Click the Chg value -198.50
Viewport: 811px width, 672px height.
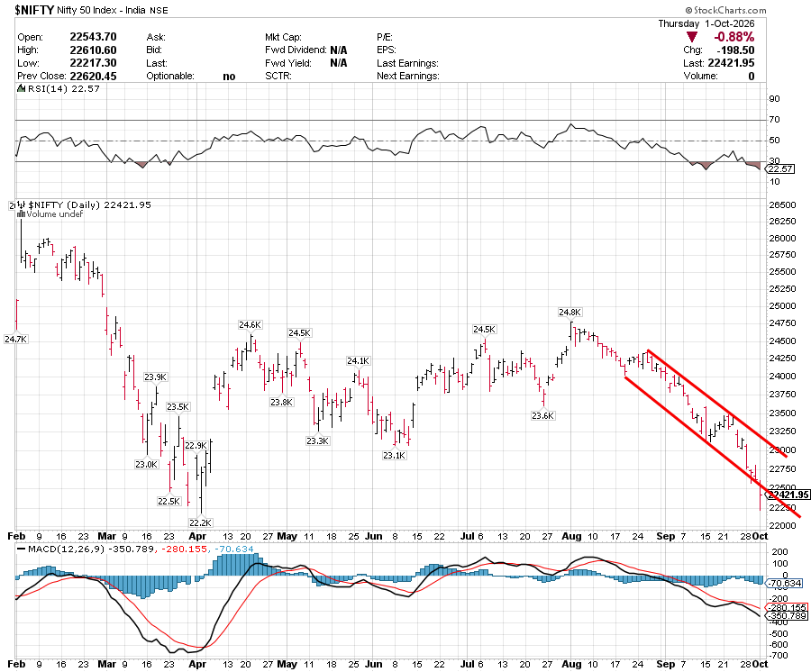coord(735,50)
